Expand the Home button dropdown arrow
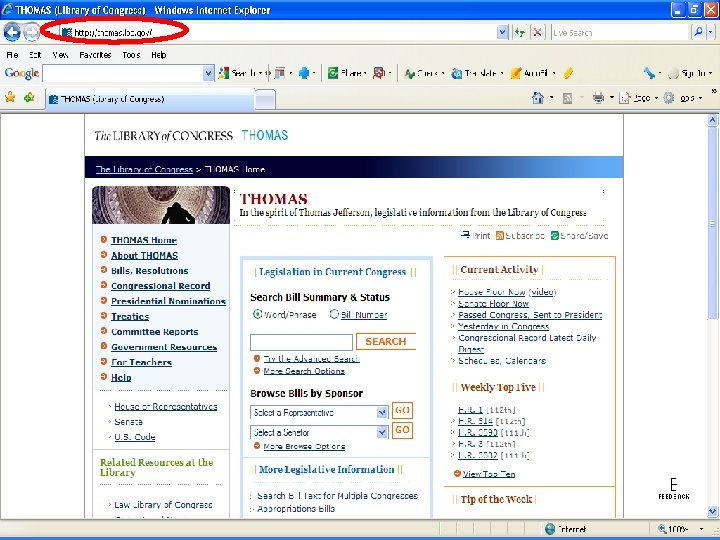This screenshot has width=720, height=540. pyautogui.click(x=551, y=98)
